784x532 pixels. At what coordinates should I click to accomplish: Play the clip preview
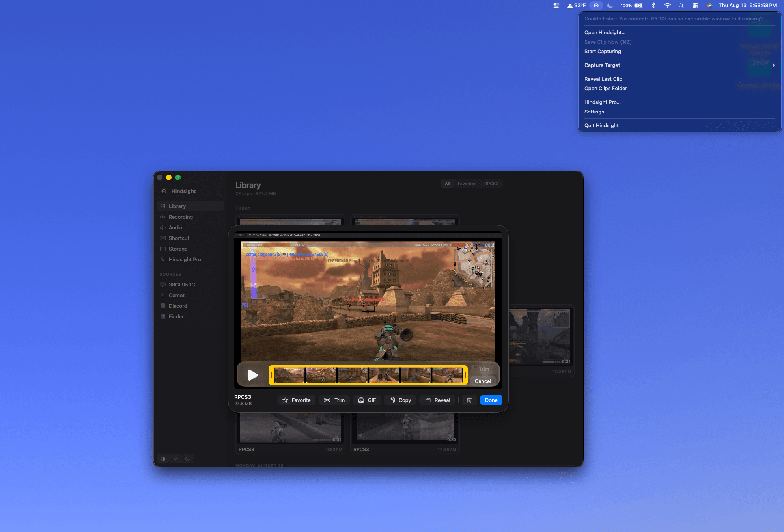(x=253, y=375)
